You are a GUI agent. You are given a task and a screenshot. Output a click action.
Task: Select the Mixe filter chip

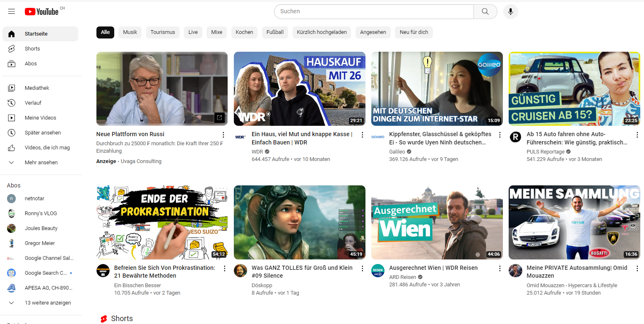click(217, 32)
